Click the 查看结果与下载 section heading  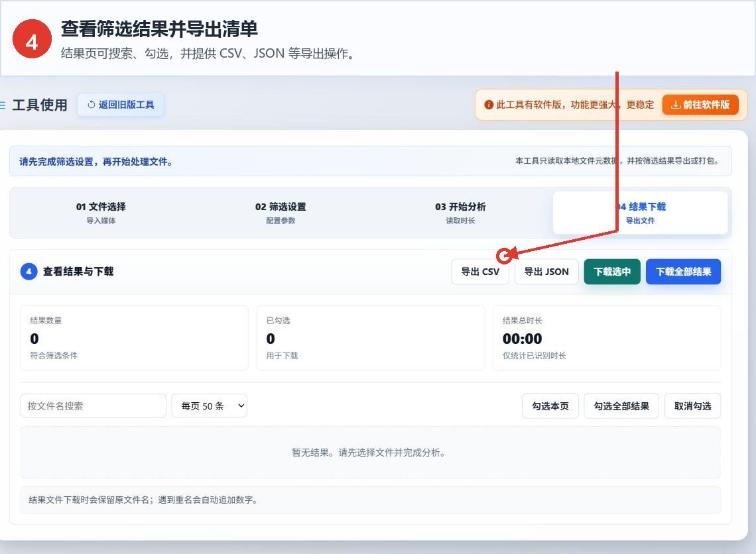click(78, 272)
